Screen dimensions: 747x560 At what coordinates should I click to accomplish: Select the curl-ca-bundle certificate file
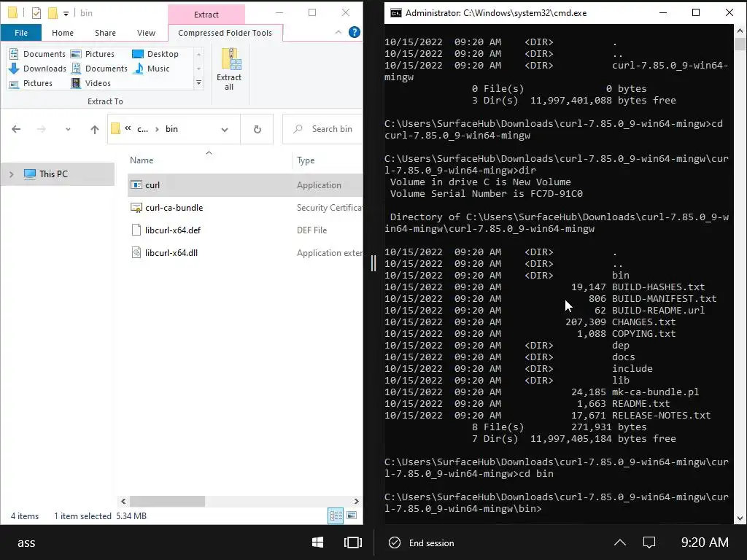174,208
